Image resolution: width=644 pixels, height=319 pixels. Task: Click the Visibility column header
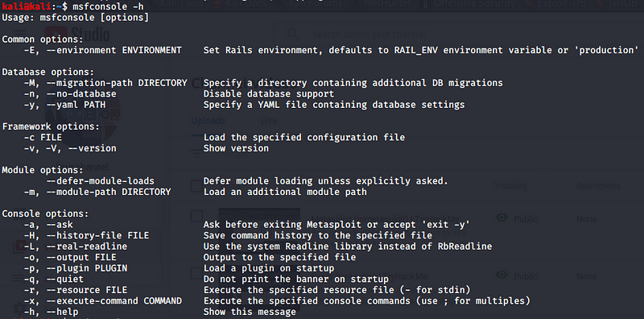(510, 186)
